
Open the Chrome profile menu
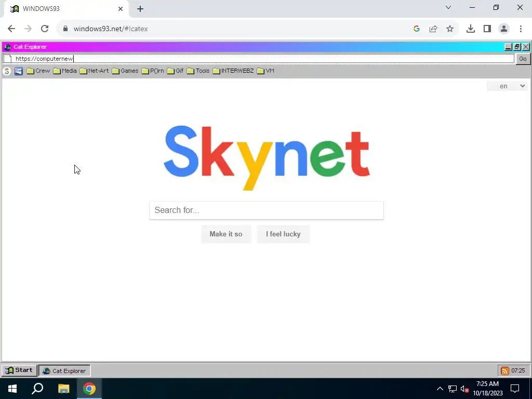[504, 29]
